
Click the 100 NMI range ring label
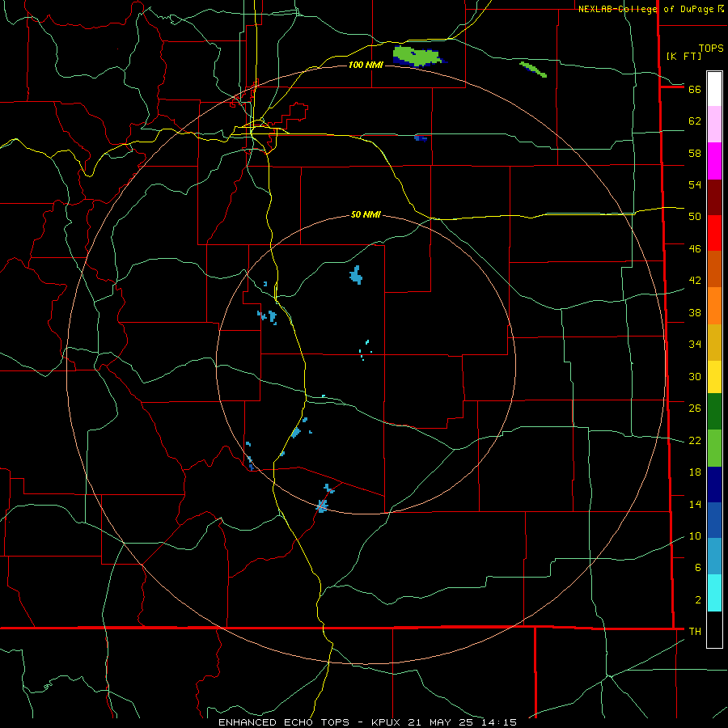(x=366, y=65)
